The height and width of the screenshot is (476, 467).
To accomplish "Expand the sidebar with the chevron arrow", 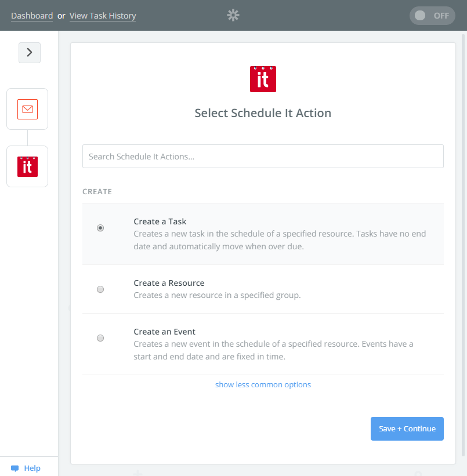I will (x=30, y=53).
